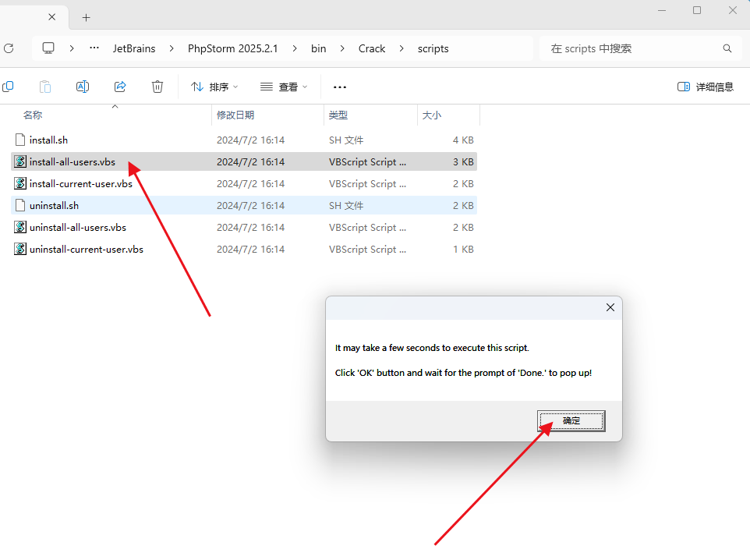
Task: Select uninstall-current-user.vbs file
Action: pyautogui.click(x=244, y=250)
